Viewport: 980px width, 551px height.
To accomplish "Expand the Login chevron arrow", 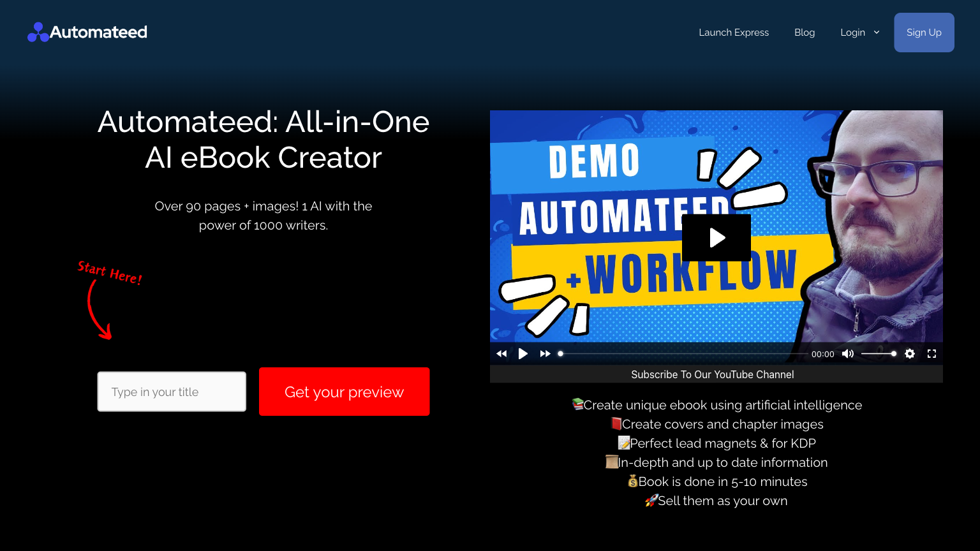I will click(x=876, y=32).
